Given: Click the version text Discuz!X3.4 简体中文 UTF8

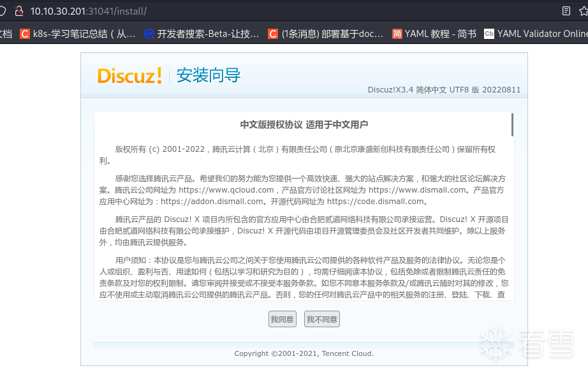Looking at the screenshot, I should coord(444,90).
